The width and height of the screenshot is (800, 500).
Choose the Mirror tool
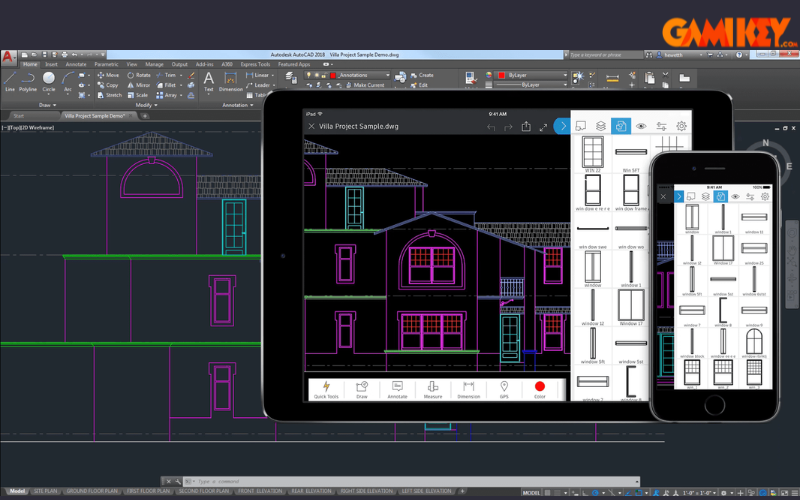pos(139,85)
